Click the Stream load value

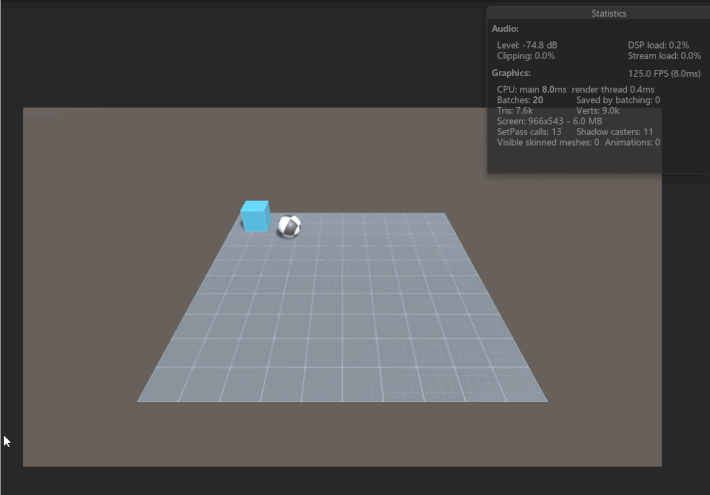click(x=664, y=56)
